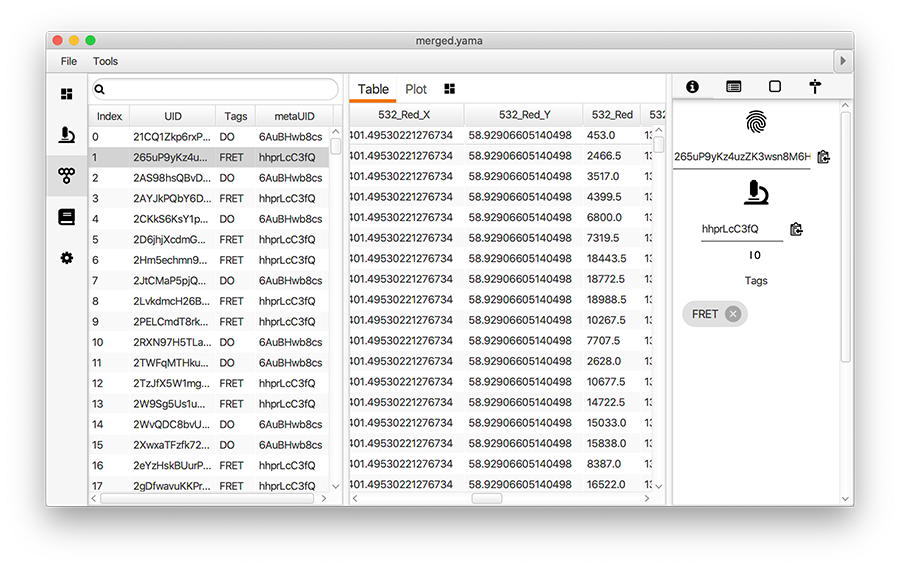
Task: Click scroll-down arrow of molecule list
Action: (x=336, y=486)
